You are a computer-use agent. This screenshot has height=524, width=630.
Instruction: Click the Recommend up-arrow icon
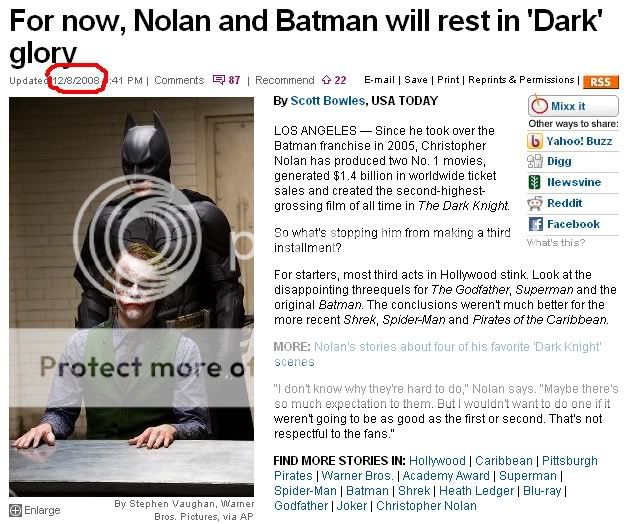coord(327,80)
